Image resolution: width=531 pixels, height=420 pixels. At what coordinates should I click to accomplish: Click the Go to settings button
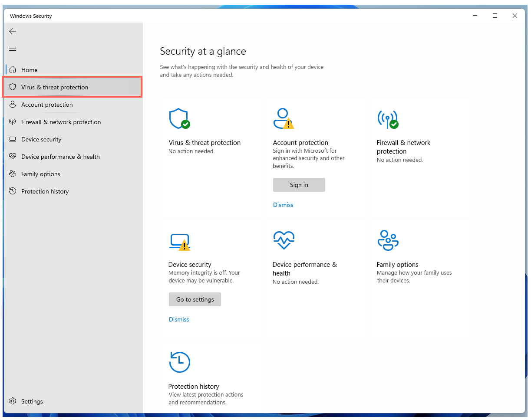point(195,299)
